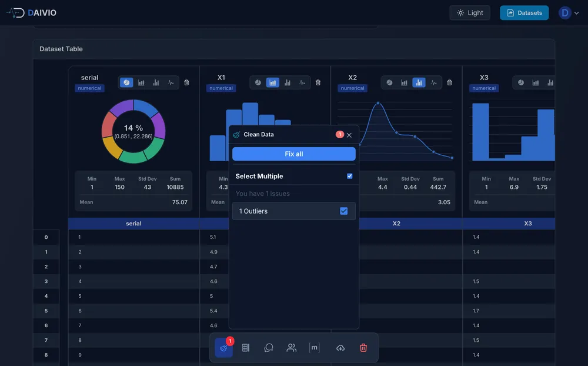588x366 pixels.
Task: Select the pie chart icon for serial column
Action: tap(126, 82)
